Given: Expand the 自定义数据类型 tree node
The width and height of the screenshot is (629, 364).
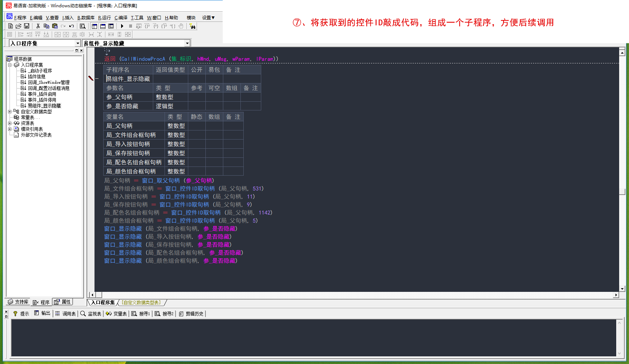Looking at the screenshot, I should pyautogui.click(x=10, y=112).
